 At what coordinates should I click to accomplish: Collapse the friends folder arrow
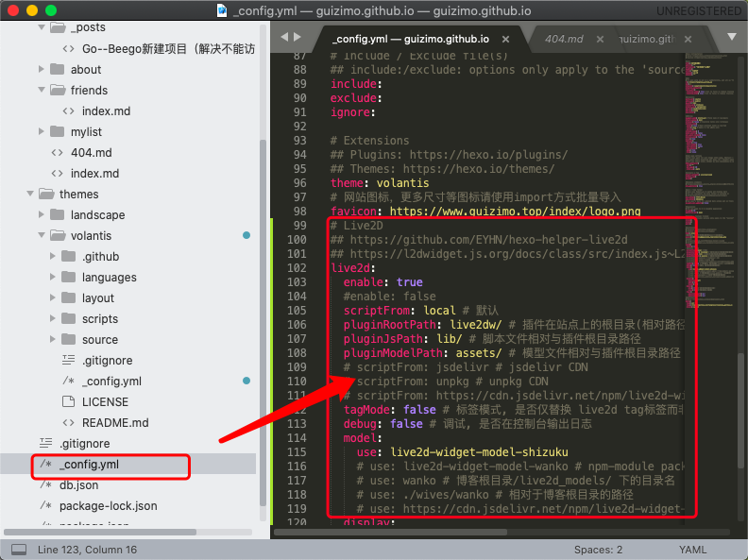[42, 90]
